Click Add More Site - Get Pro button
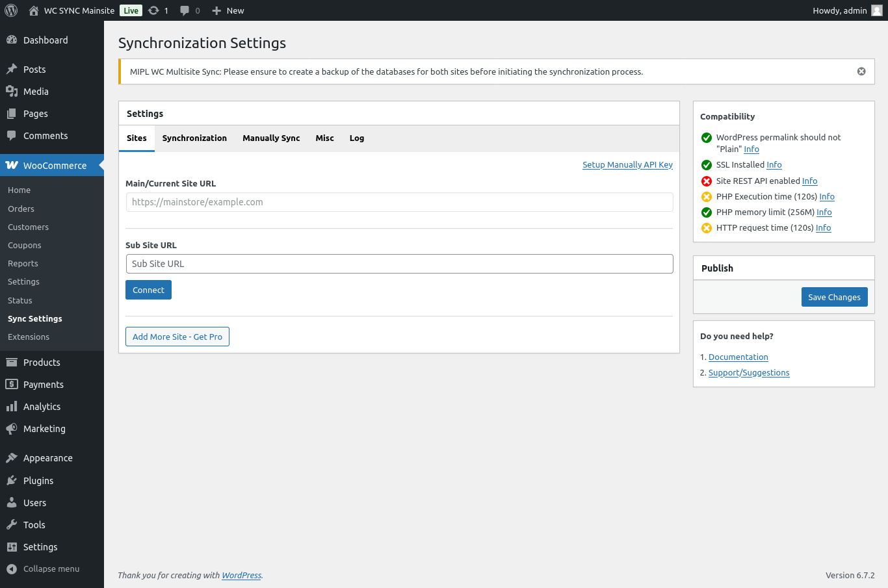The width and height of the screenshot is (888, 588). pos(177,337)
